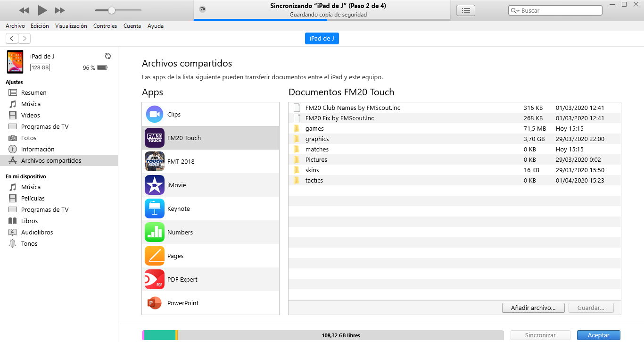Click the Previous track rewind button
The width and height of the screenshot is (644, 342).
24,10
